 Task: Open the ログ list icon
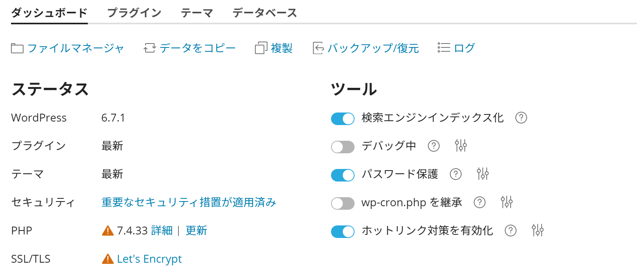coord(444,48)
